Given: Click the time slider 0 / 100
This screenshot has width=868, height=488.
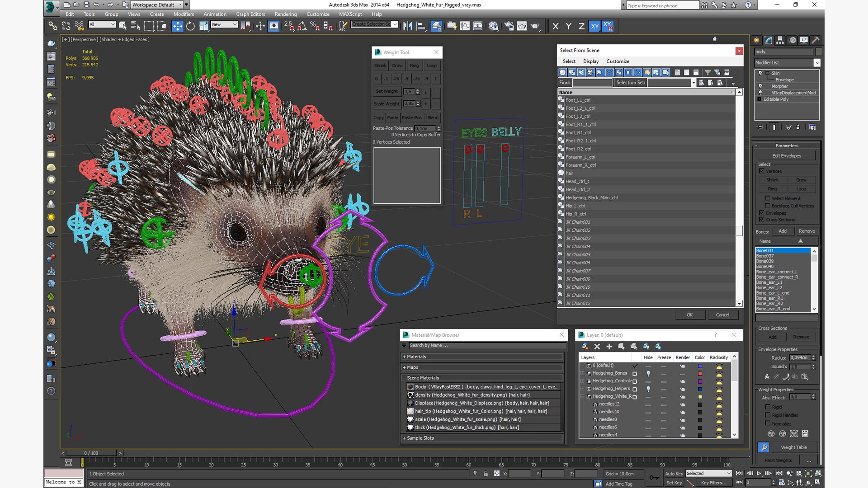Looking at the screenshot, I should click(91, 453).
